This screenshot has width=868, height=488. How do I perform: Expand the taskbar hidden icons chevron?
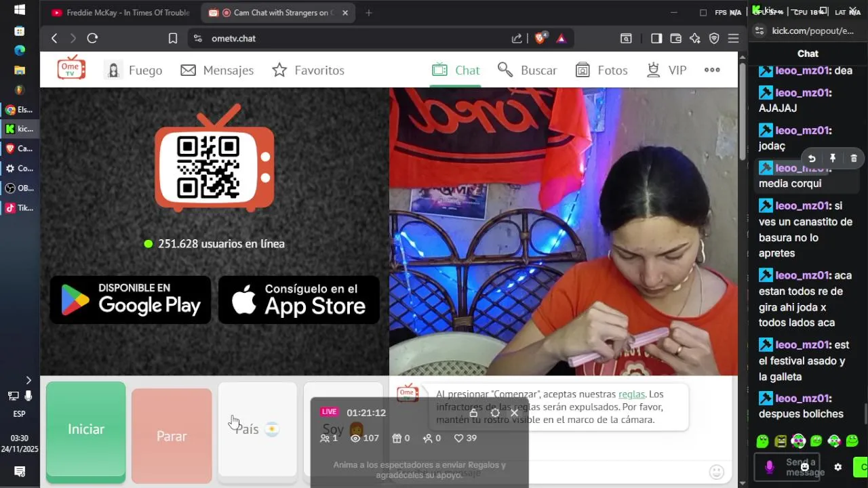(28, 380)
